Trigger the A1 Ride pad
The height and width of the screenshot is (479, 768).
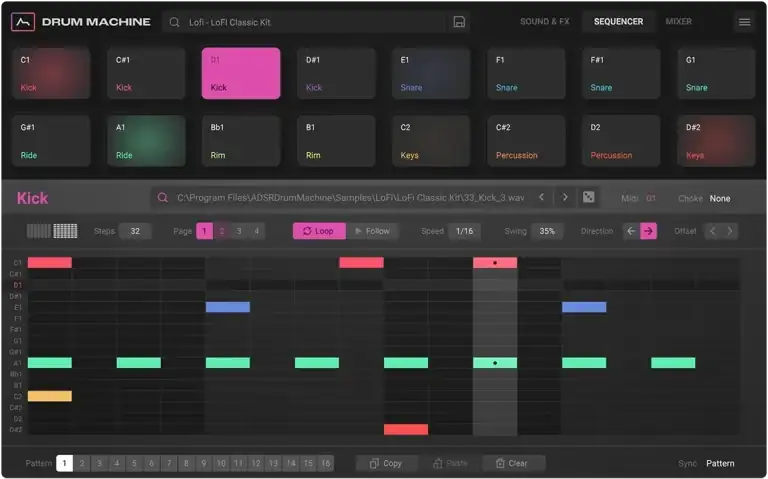coord(146,141)
